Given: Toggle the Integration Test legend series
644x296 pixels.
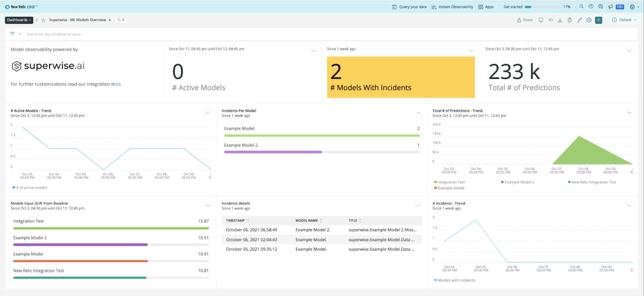Looking at the screenshot, I should [450, 182].
